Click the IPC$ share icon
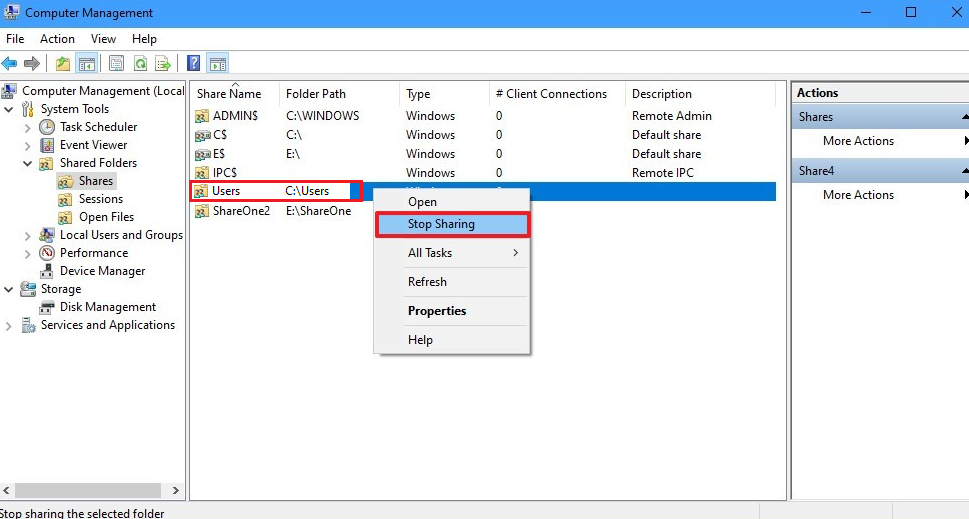Viewport: 969px width, 519px height. 201,173
